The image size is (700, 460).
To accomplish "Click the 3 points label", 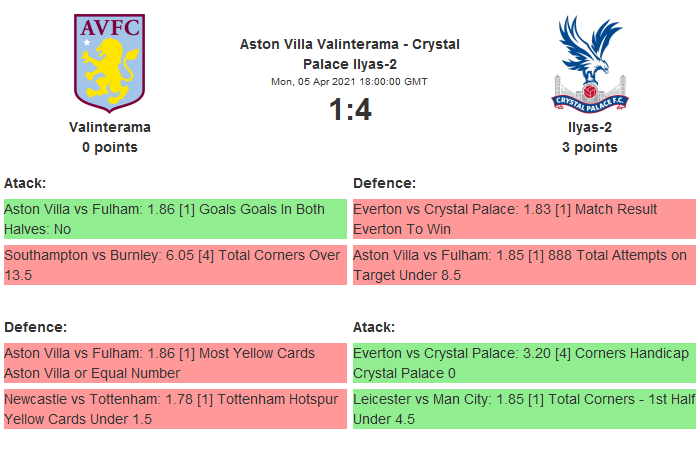I will [x=589, y=147].
